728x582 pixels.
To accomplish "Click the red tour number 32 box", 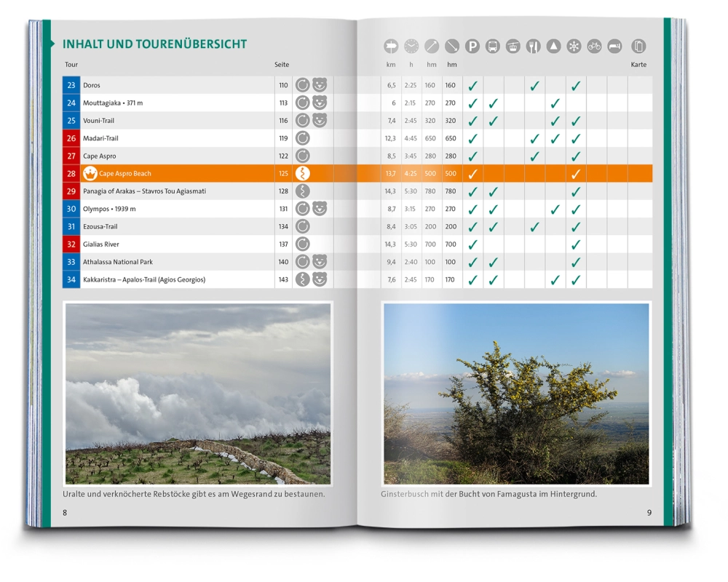I will pyautogui.click(x=71, y=244).
